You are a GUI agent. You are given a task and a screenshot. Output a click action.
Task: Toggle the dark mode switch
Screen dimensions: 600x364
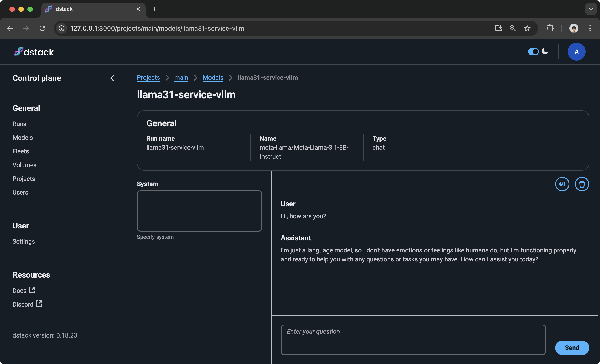tap(533, 52)
